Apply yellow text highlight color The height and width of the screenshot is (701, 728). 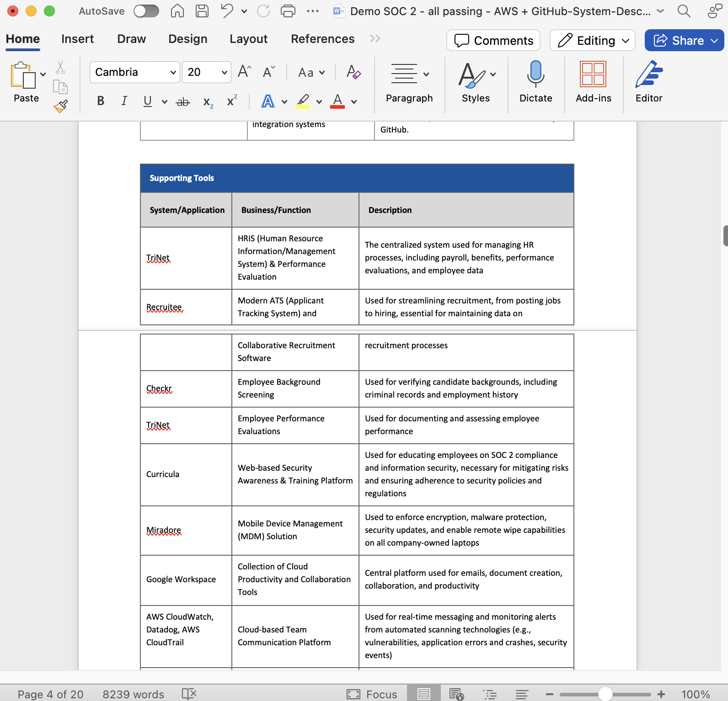coord(303,101)
